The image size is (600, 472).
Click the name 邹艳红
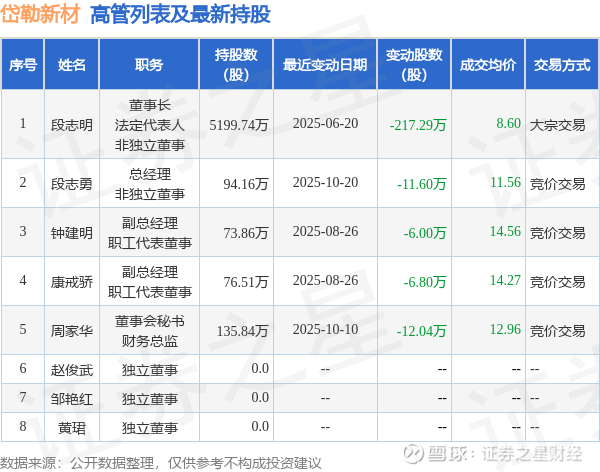[72, 399]
